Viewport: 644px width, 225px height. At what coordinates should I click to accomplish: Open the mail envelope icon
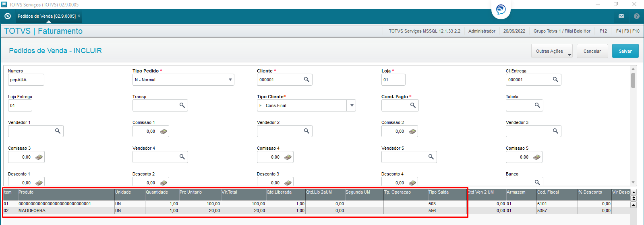(621, 16)
